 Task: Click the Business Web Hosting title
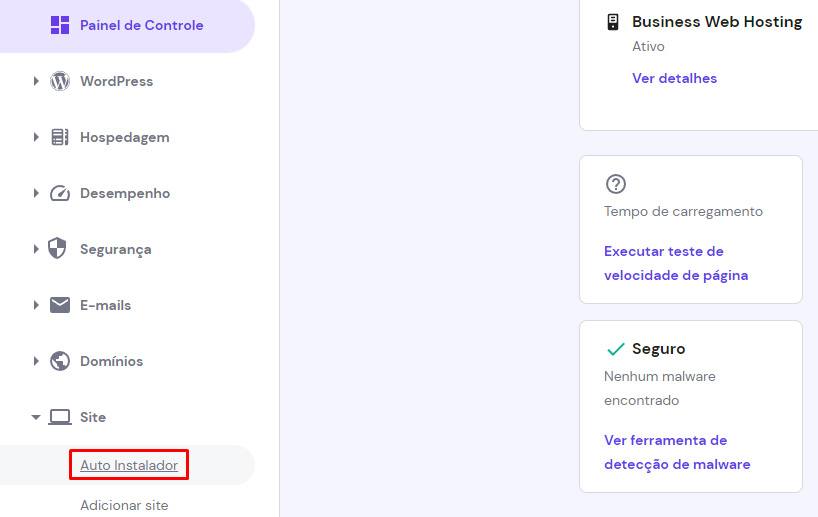[717, 21]
